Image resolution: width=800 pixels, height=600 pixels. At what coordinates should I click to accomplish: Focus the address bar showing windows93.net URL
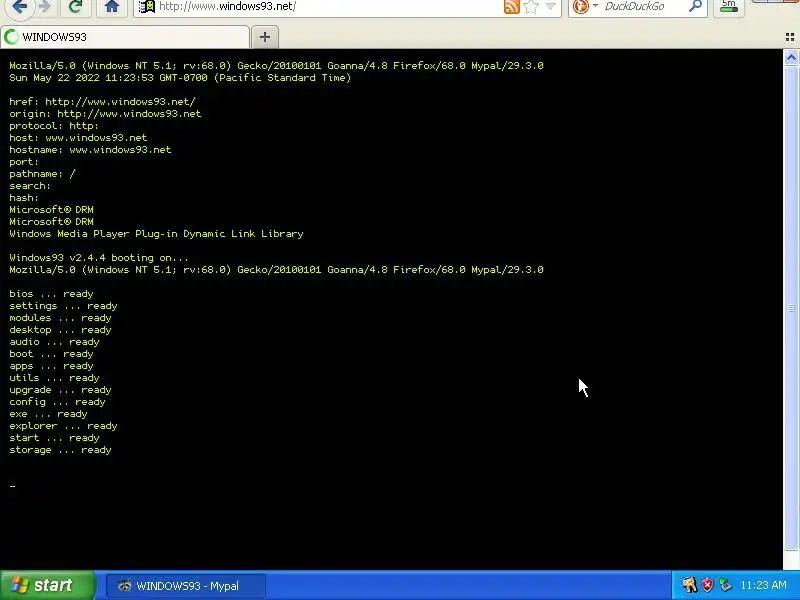pyautogui.click(x=327, y=6)
